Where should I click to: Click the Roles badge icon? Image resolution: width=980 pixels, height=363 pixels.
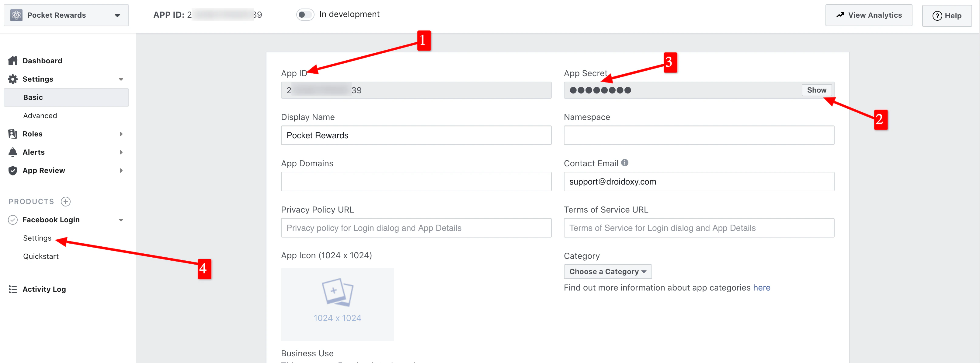(x=13, y=134)
